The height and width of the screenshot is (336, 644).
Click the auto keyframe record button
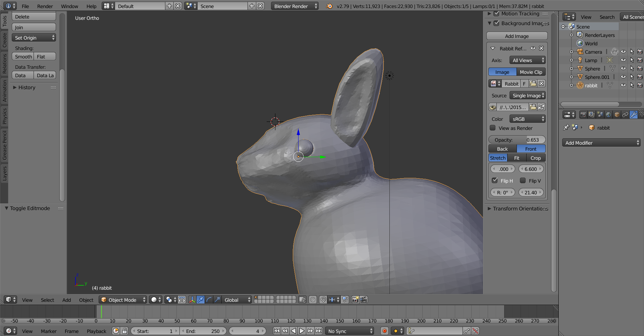point(384,331)
